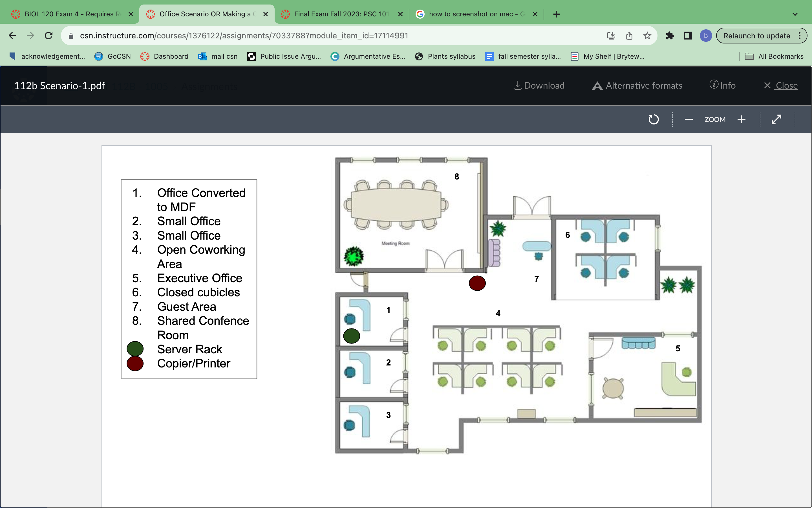Open a new browser tab

pyautogui.click(x=556, y=14)
